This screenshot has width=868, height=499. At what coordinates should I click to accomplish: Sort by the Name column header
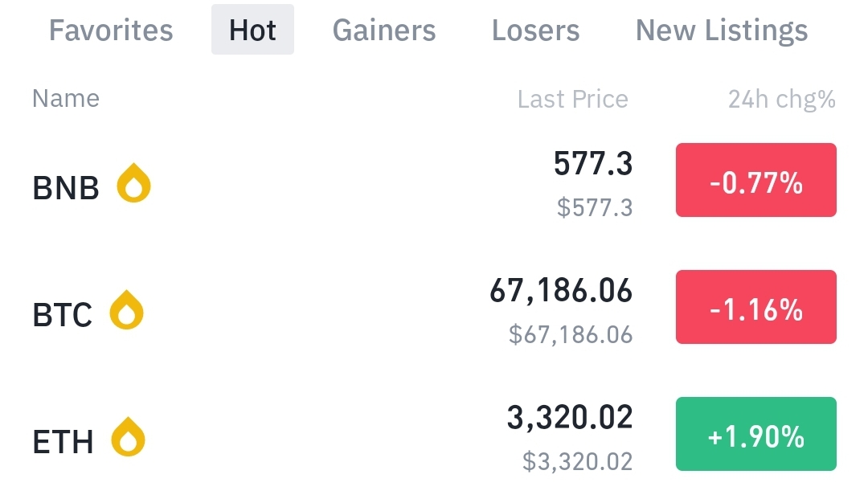(66, 99)
